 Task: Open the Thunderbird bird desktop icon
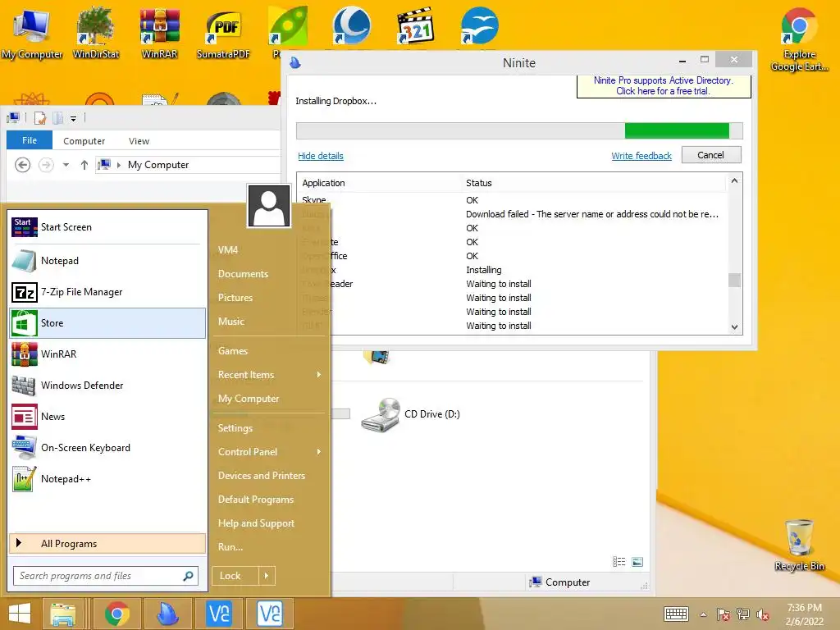click(x=479, y=25)
